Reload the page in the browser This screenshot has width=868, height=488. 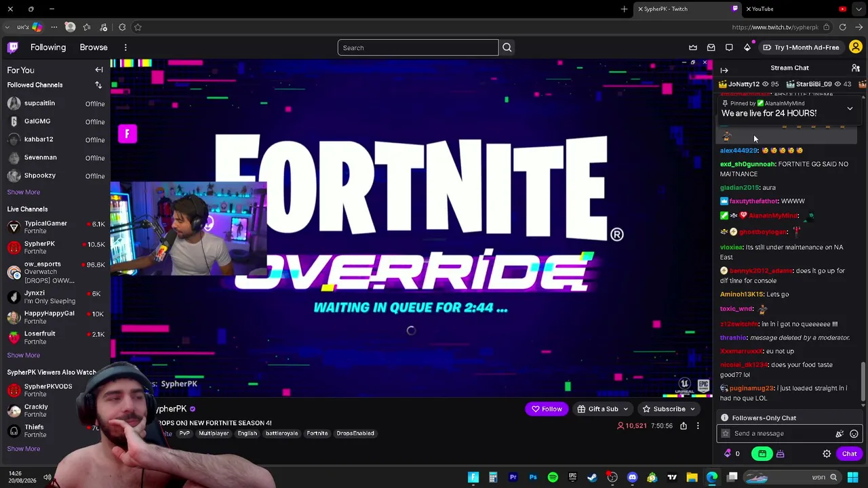pos(842,27)
